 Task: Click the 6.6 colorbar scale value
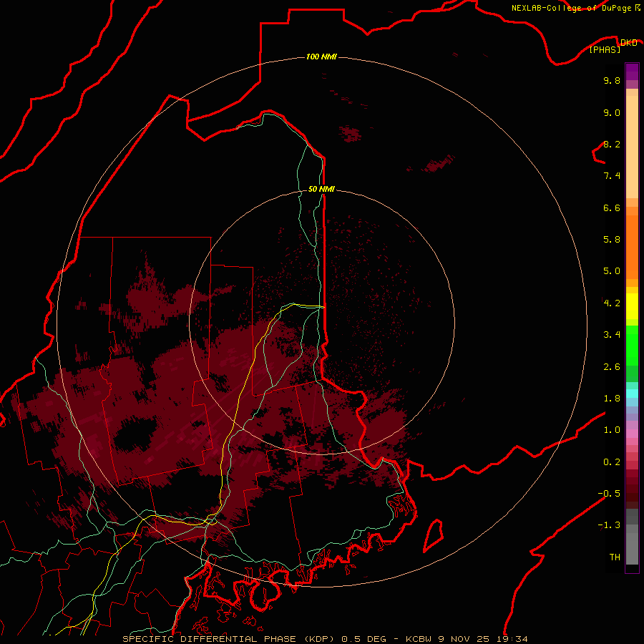pyautogui.click(x=612, y=208)
